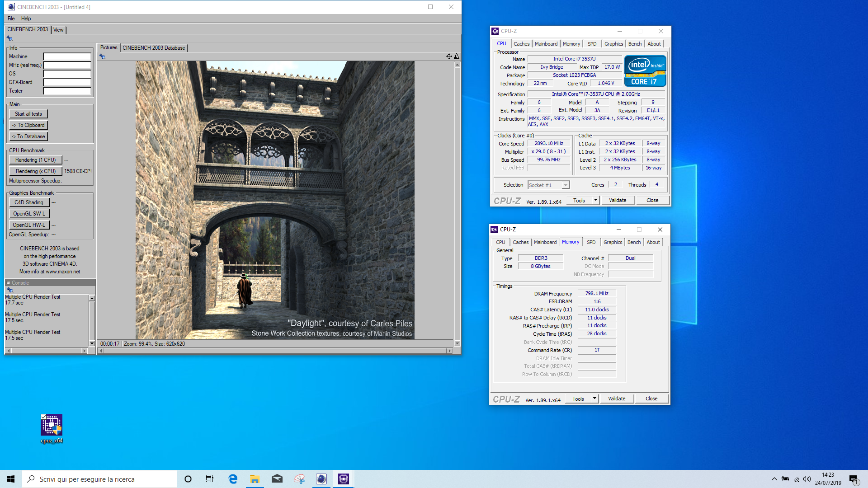The image size is (868, 488).
Task: Open the Help menu in CINEBENCH
Action: coord(26,19)
